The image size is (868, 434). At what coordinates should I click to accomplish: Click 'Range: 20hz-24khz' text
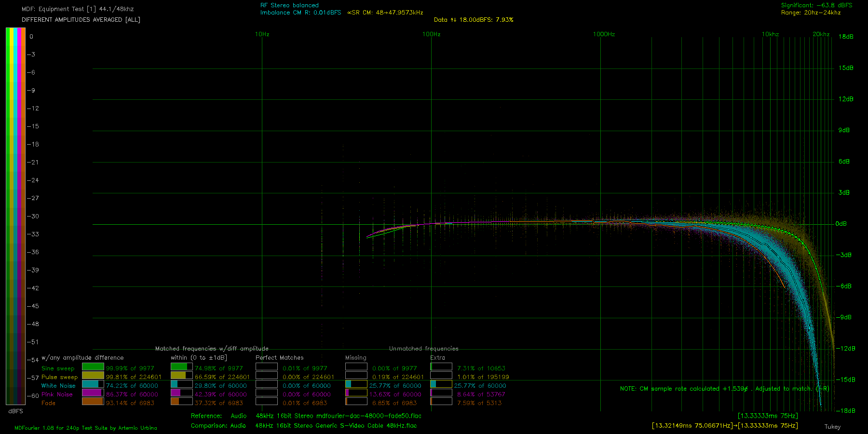click(x=811, y=13)
